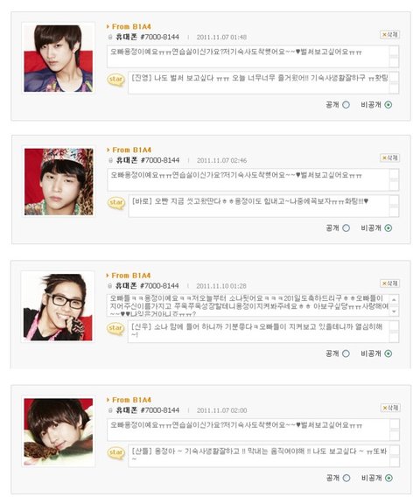Select 비공개 radio in the second message
The height and width of the screenshot is (504, 420).
[388, 228]
